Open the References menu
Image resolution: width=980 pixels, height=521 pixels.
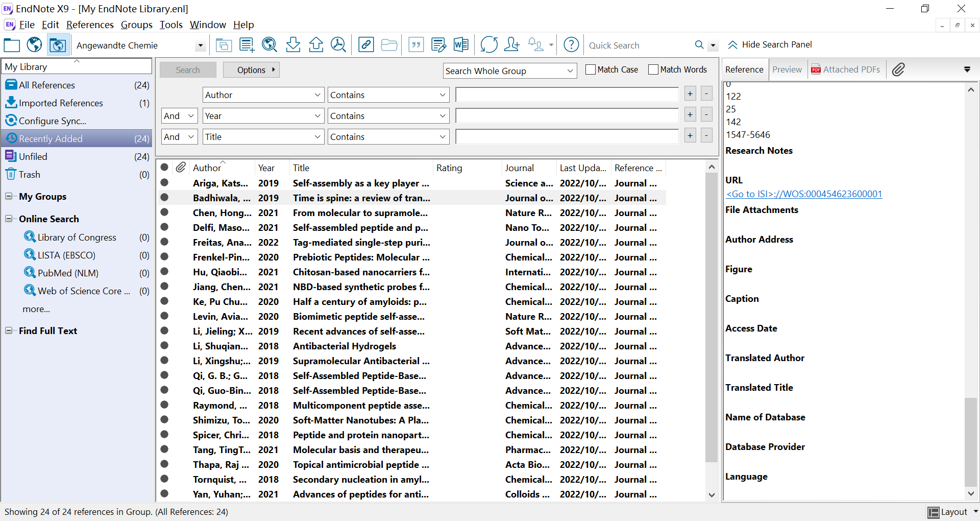[x=90, y=25]
